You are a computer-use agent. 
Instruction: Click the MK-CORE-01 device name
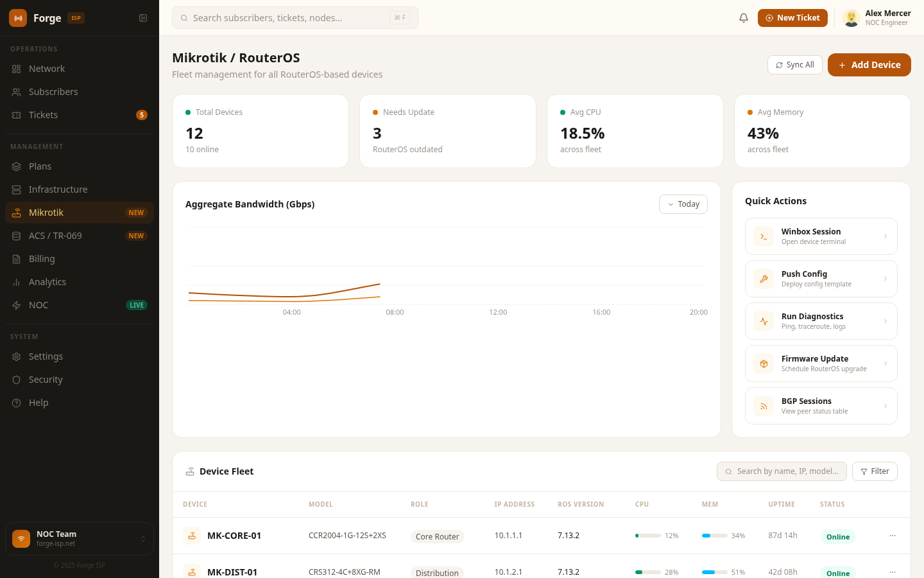tap(234, 536)
